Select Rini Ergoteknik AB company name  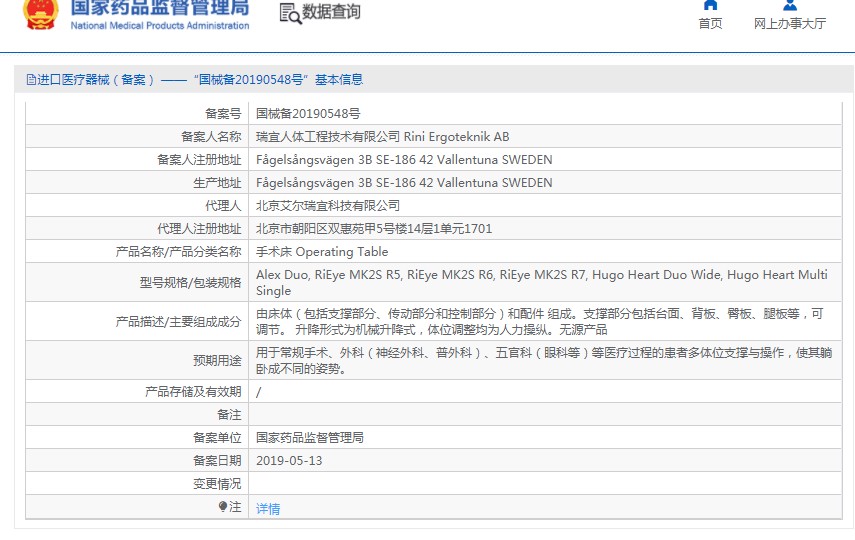coord(456,136)
